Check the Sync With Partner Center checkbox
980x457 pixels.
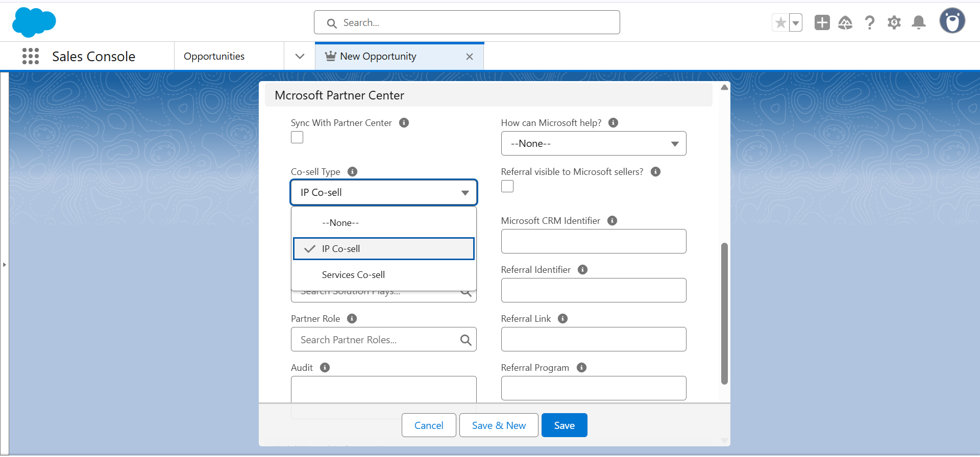pyautogui.click(x=297, y=137)
